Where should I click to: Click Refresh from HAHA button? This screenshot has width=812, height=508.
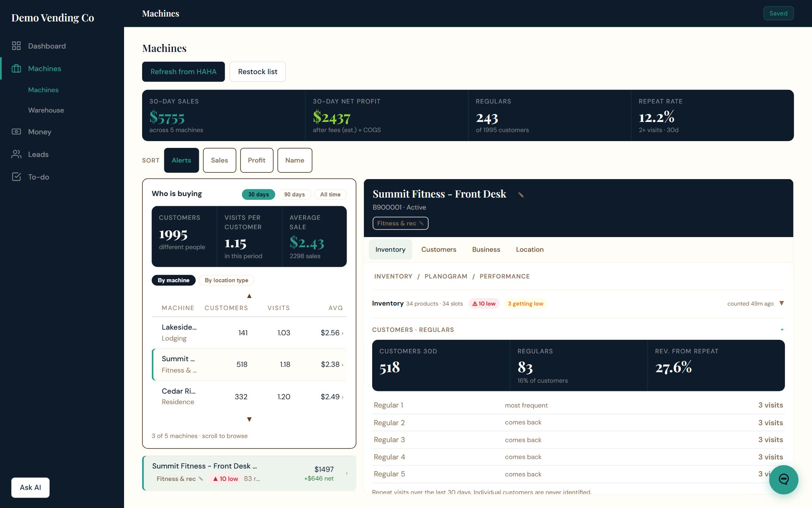183,71
